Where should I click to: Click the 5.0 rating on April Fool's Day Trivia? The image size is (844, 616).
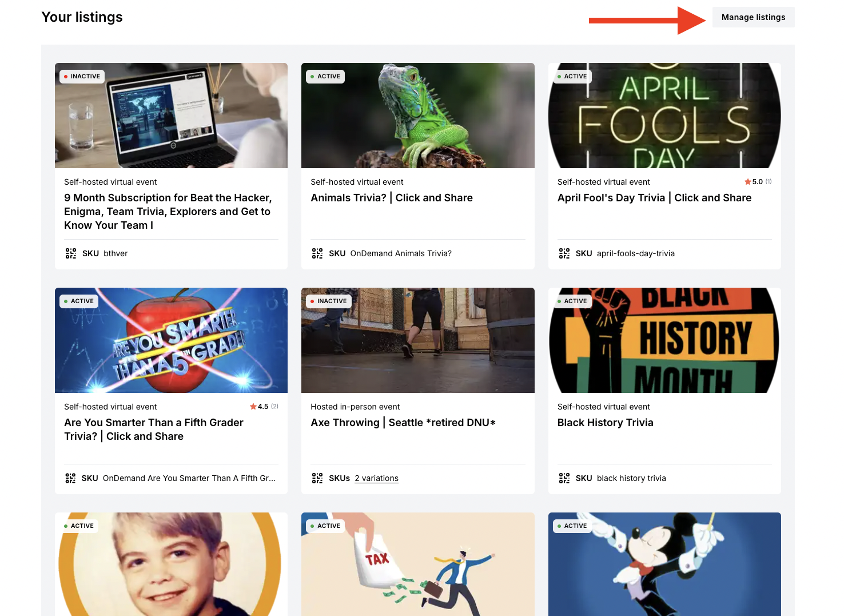click(x=758, y=182)
